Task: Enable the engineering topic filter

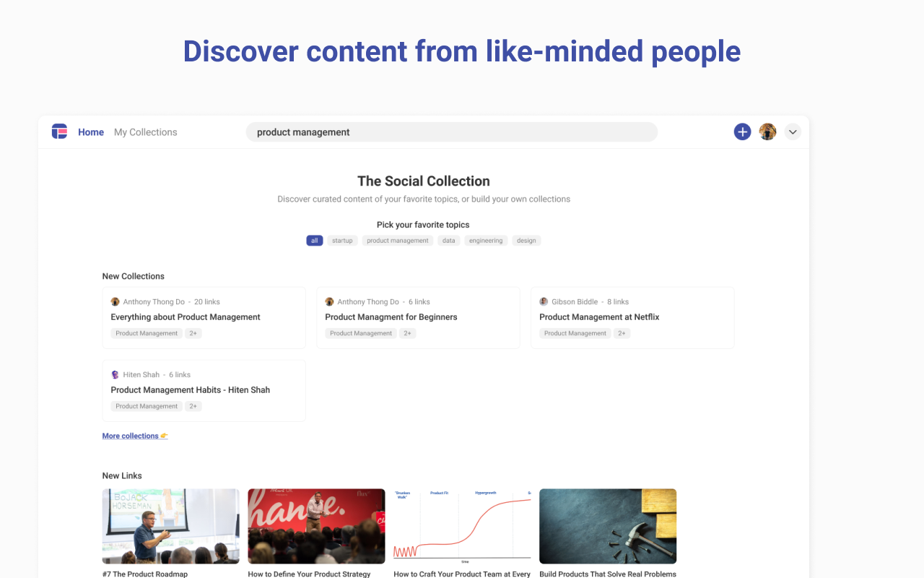Action: click(x=486, y=240)
